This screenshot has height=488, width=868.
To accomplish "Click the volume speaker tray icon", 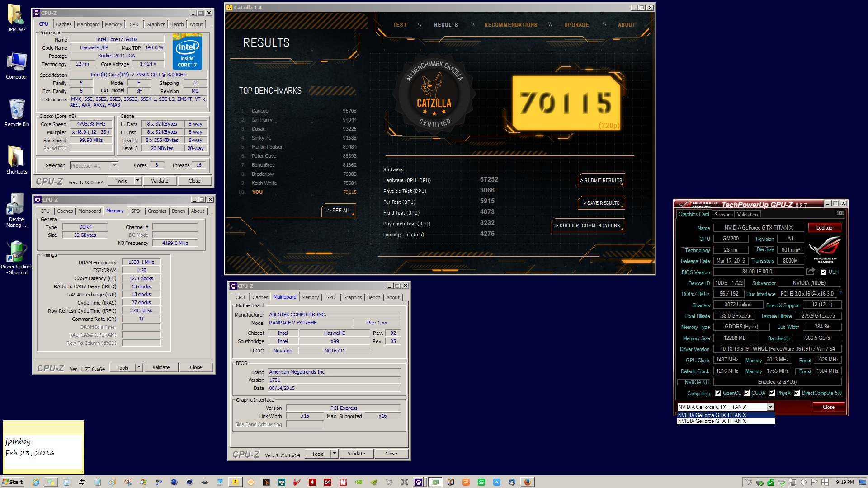I will 803,482.
